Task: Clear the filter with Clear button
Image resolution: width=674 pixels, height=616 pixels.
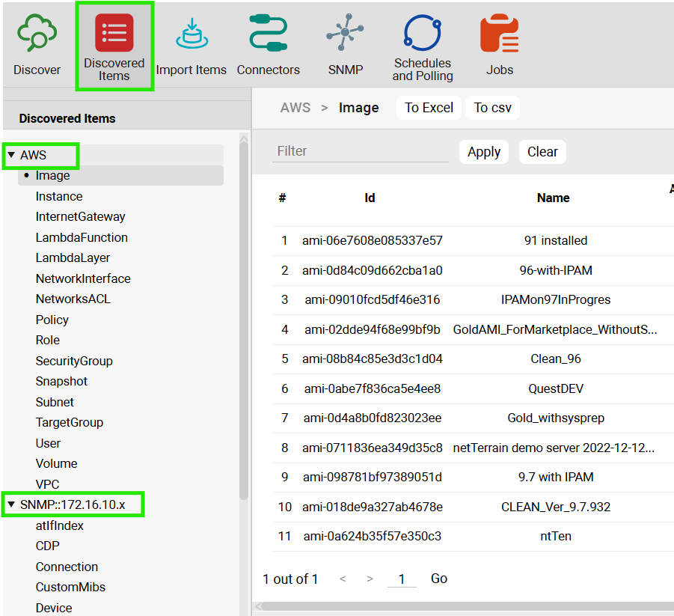Action: click(542, 152)
